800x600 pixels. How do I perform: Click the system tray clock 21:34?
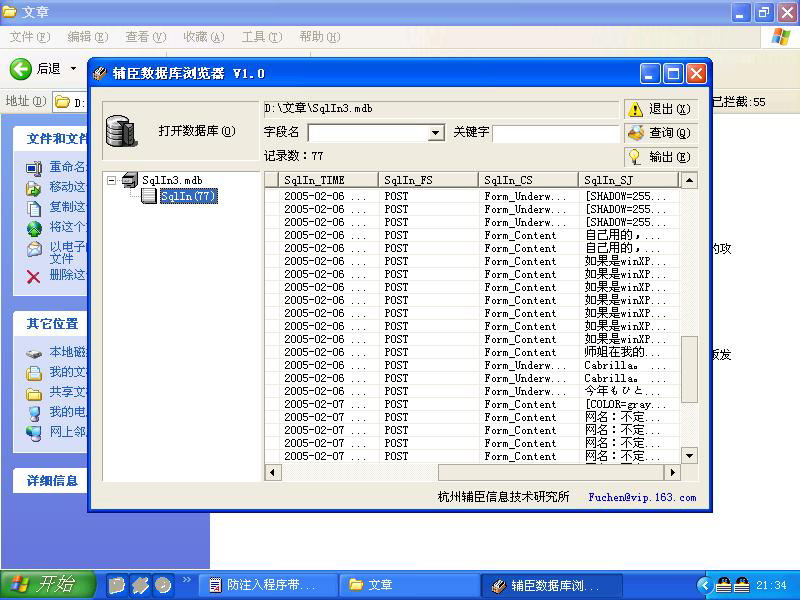click(771, 585)
